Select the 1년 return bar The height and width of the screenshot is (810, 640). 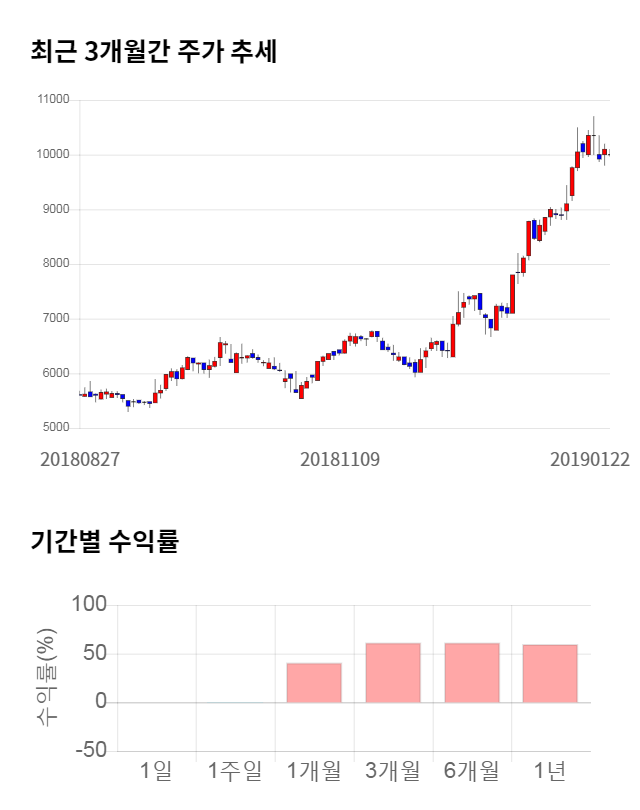click(x=550, y=673)
